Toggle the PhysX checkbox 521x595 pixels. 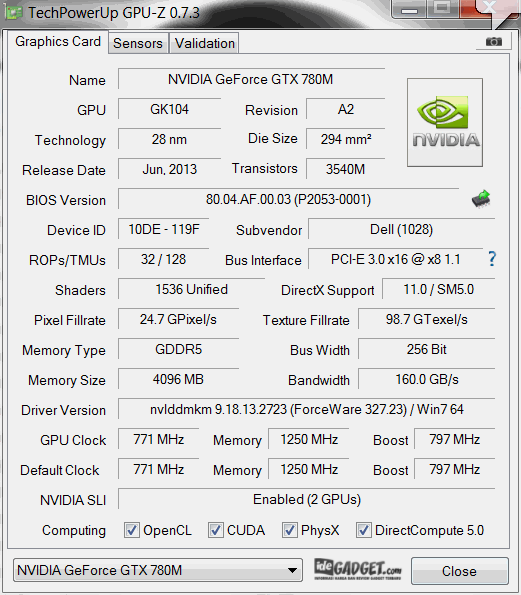289,530
